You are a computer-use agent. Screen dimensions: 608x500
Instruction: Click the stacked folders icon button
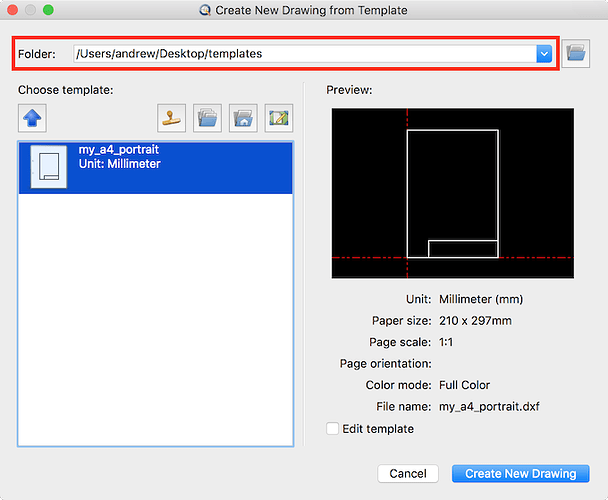pyautogui.click(x=207, y=118)
